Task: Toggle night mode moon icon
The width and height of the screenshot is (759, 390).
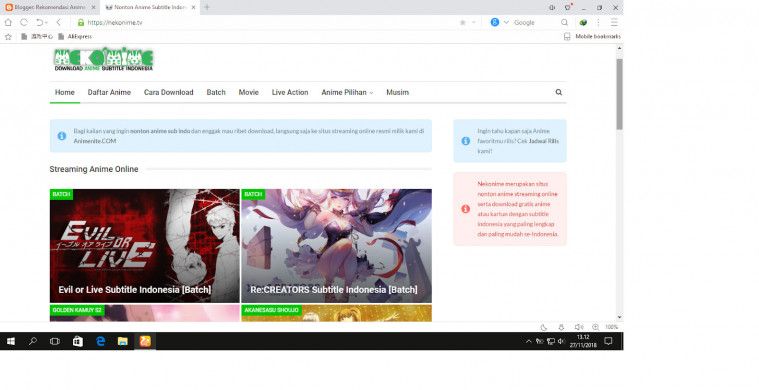Action: pyautogui.click(x=544, y=327)
